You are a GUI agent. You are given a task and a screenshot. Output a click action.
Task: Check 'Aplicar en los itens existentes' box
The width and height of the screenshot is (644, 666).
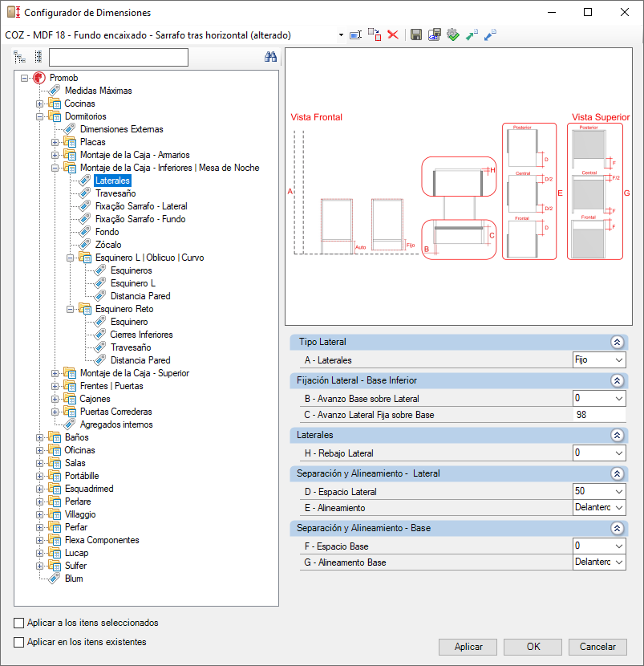pos(18,642)
